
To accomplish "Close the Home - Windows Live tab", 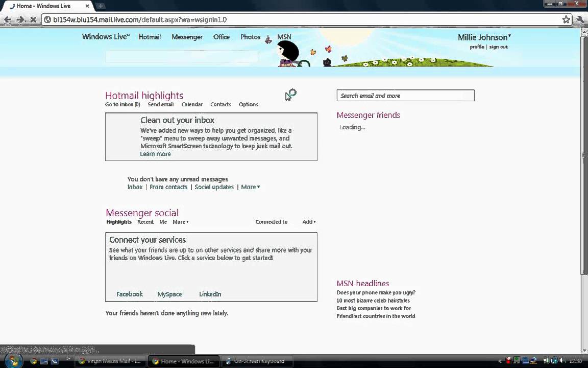I will [x=87, y=6].
